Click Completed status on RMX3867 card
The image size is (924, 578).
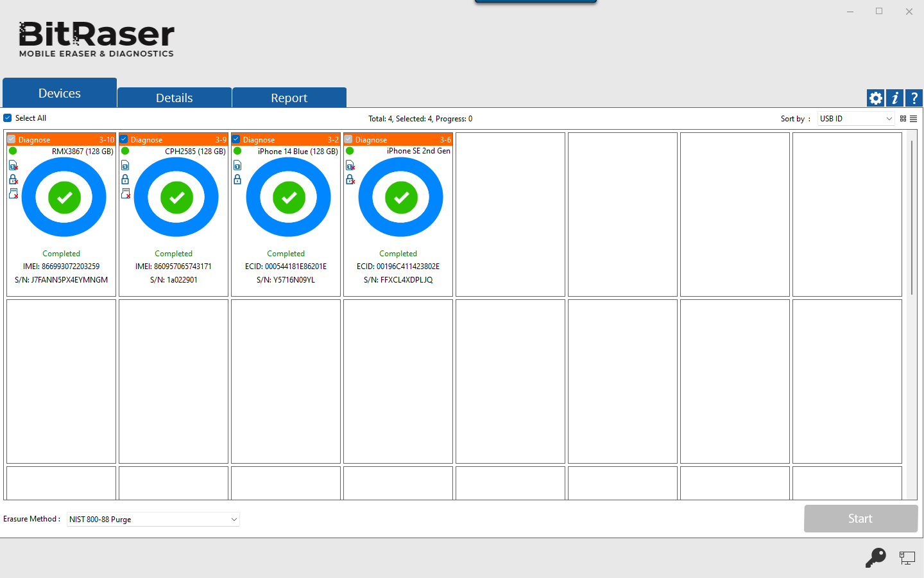coord(61,254)
